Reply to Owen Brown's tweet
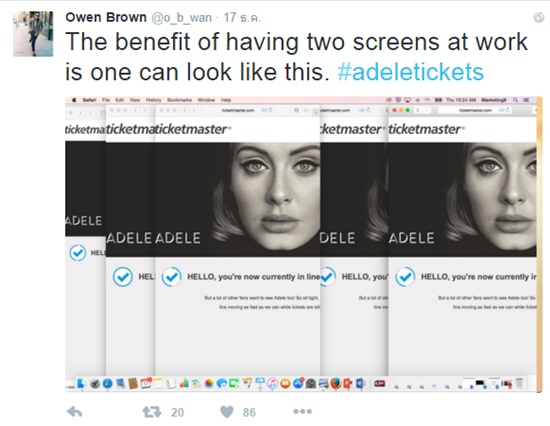550x426 pixels. 74,412
